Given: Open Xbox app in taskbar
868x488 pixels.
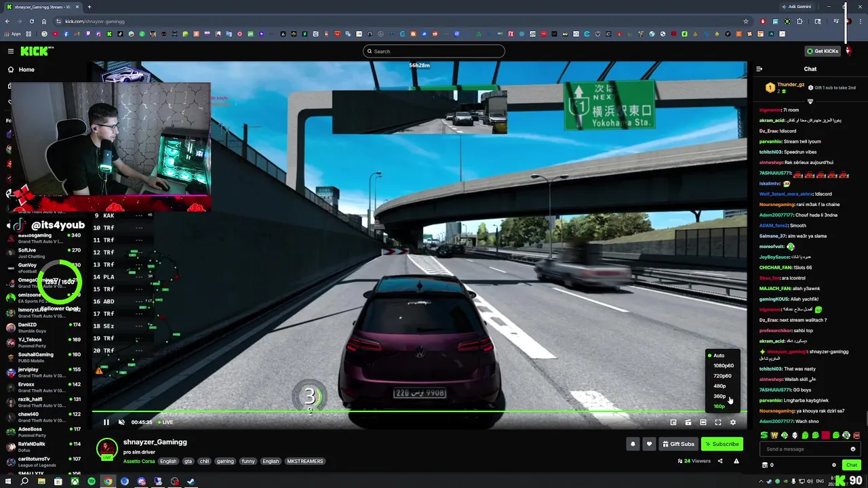Looking at the screenshot, I should [75, 481].
